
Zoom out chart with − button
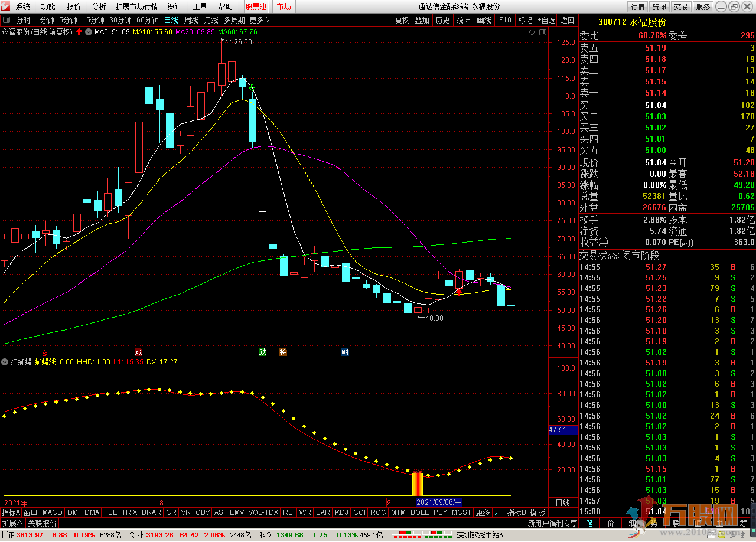point(569,512)
